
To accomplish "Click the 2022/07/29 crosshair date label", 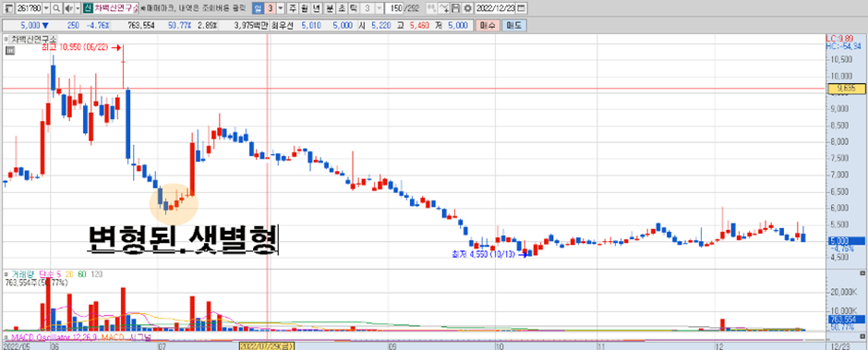I will [x=267, y=345].
